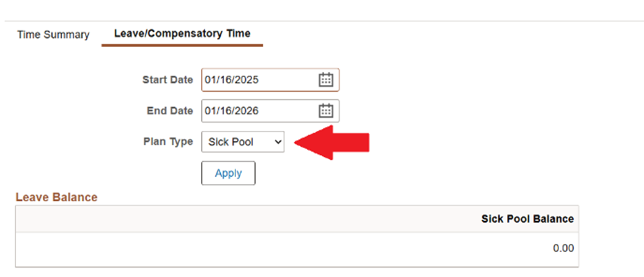Click the Start Date label
Screen dimensions: 644x277
click(x=167, y=80)
